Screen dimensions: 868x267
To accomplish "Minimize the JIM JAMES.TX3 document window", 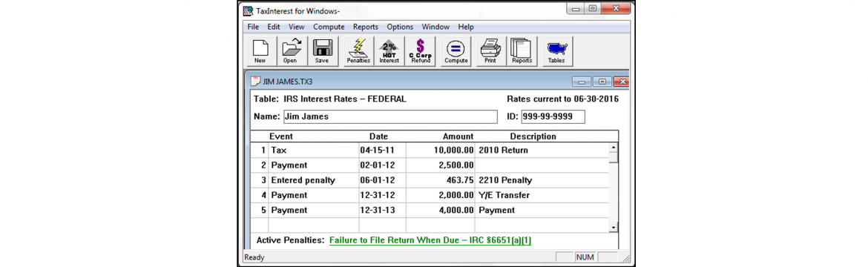I will pos(582,82).
